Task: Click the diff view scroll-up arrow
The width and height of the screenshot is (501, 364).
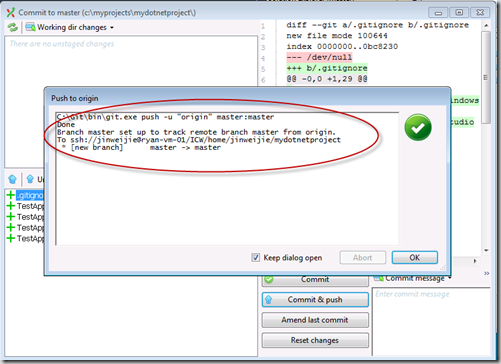Action: pos(486,26)
